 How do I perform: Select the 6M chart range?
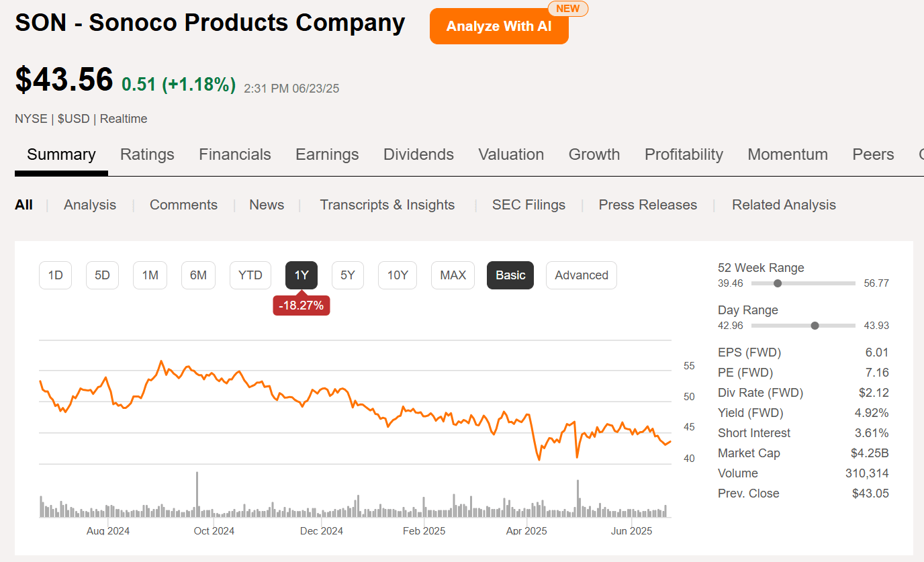(x=198, y=275)
